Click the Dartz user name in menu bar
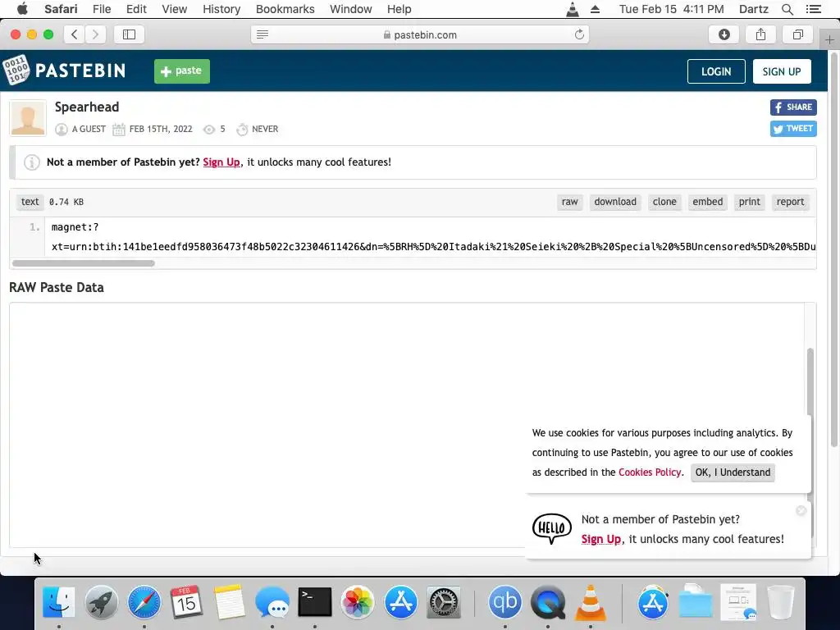This screenshot has height=630, width=840. (753, 9)
